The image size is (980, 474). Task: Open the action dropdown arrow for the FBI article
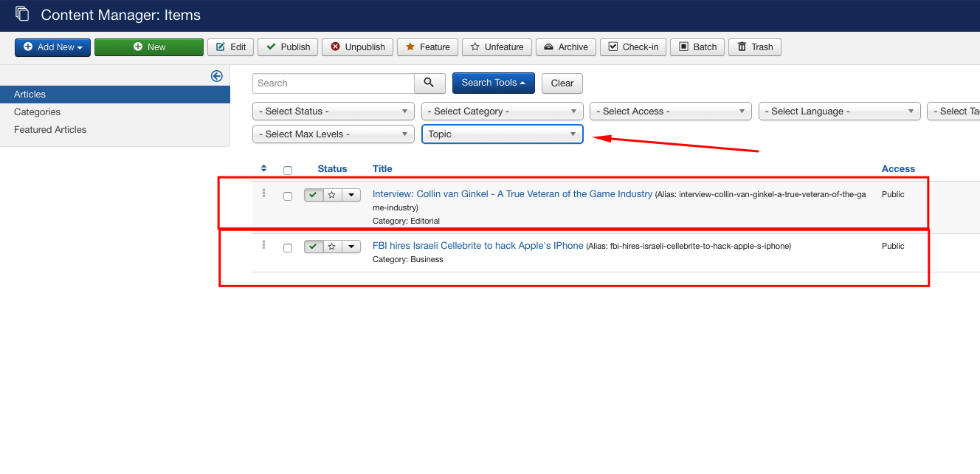(x=351, y=247)
